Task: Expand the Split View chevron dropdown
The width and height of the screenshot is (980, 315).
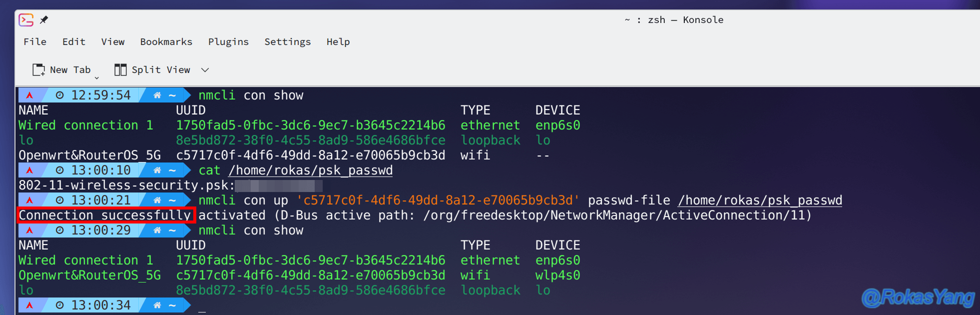Action: (x=205, y=70)
